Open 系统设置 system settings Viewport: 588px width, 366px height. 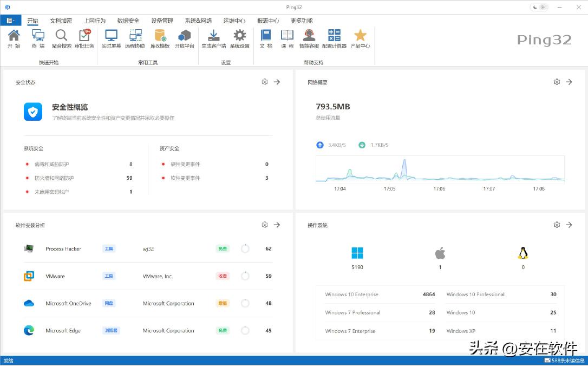tap(240, 39)
